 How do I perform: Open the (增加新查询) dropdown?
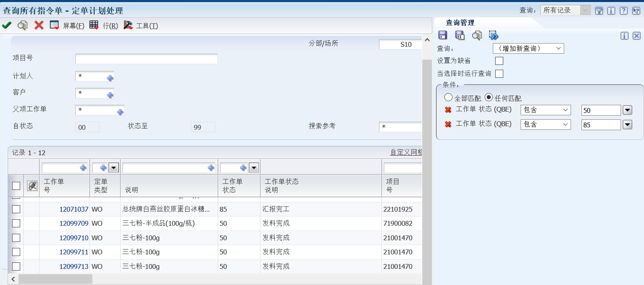(x=528, y=48)
